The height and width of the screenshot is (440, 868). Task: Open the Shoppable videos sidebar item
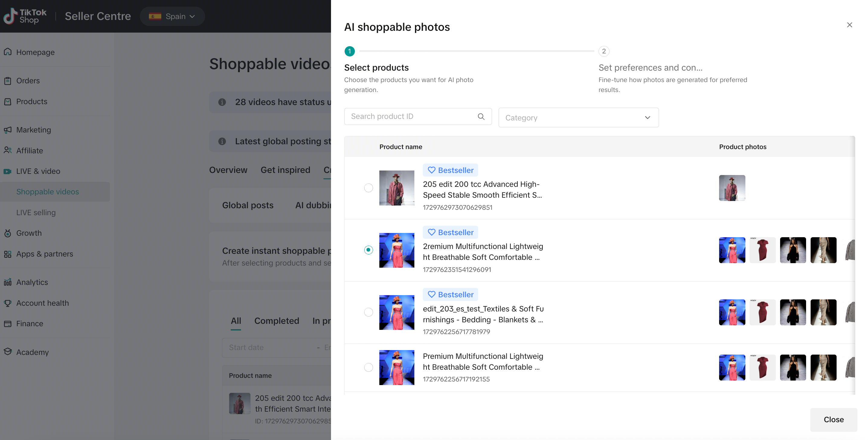click(x=47, y=192)
